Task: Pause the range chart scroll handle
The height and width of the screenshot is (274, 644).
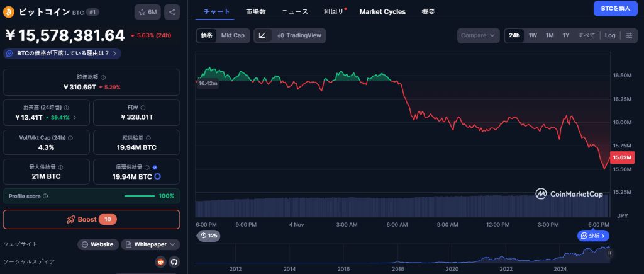Action: click(609, 253)
